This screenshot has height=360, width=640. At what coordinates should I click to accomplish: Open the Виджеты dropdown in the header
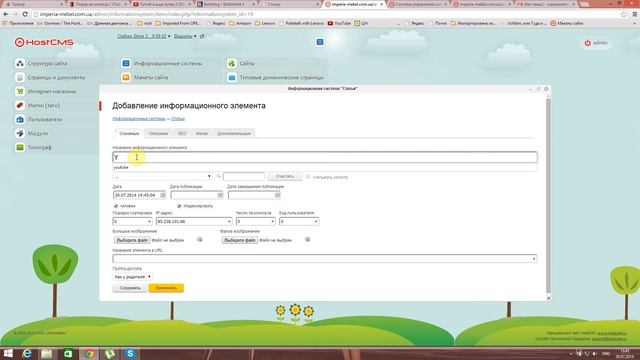point(185,36)
